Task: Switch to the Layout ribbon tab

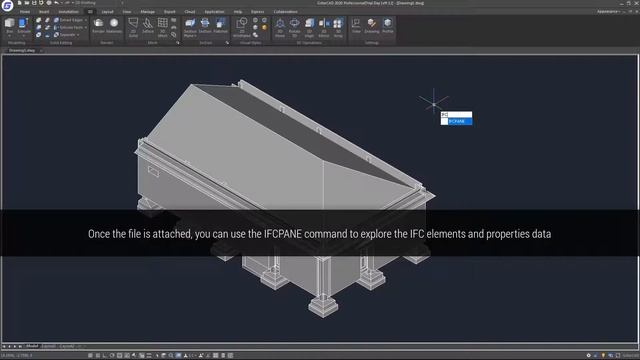Action: pyautogui.click(x=107, y=12)
